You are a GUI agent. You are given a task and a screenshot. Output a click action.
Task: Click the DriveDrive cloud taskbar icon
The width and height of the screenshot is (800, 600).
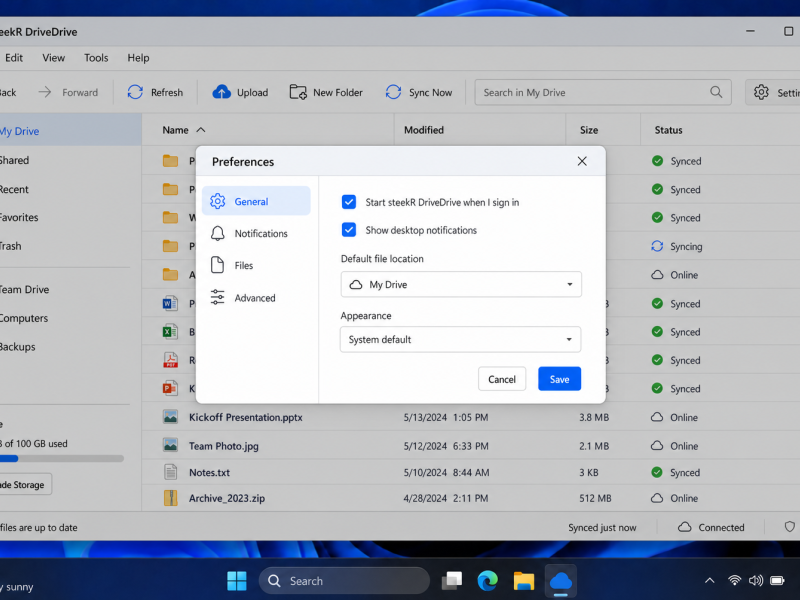[560, 581]
